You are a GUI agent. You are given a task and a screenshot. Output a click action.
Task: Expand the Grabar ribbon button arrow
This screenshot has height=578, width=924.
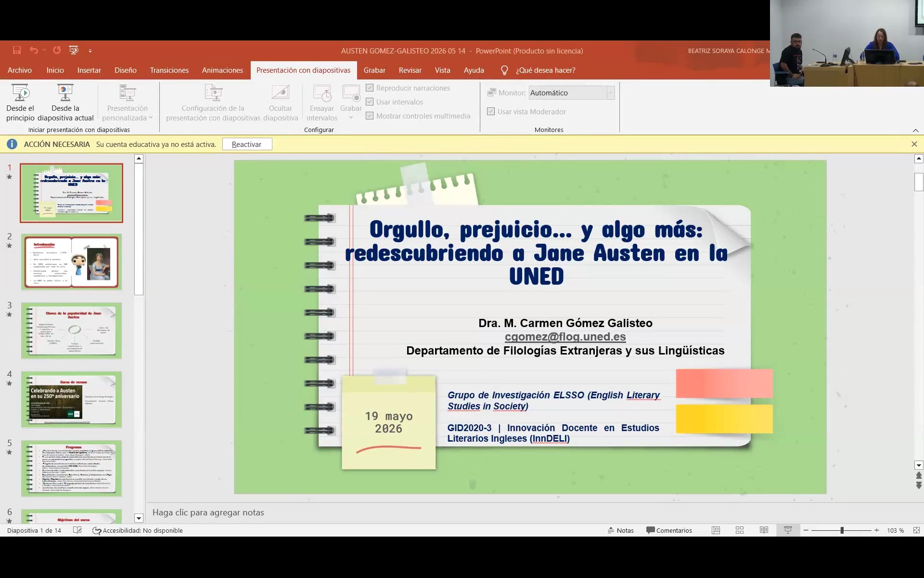pyautogui.click(x=351, y=118)
